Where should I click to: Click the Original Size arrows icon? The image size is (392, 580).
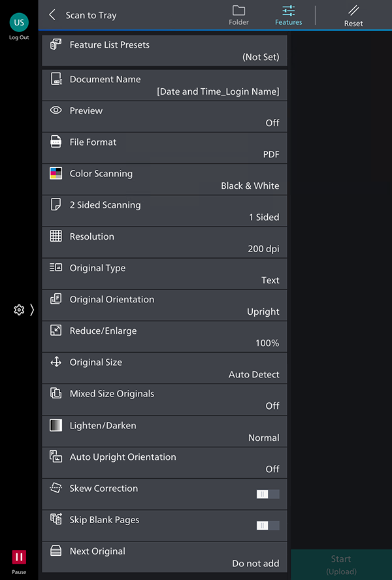[56, 362]
